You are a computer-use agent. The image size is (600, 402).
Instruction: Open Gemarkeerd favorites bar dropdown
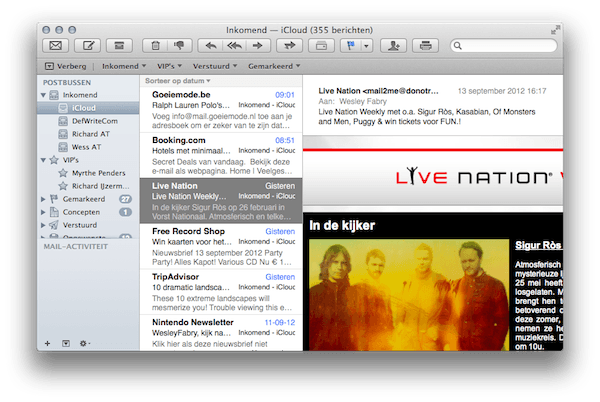pos(274,66)
